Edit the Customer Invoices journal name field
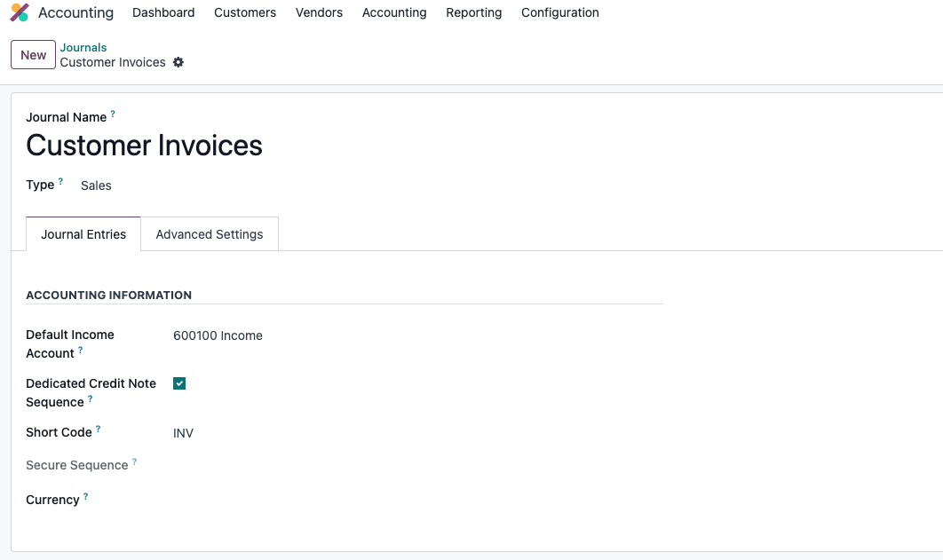 pyautogui.click(x=145, y=146)
